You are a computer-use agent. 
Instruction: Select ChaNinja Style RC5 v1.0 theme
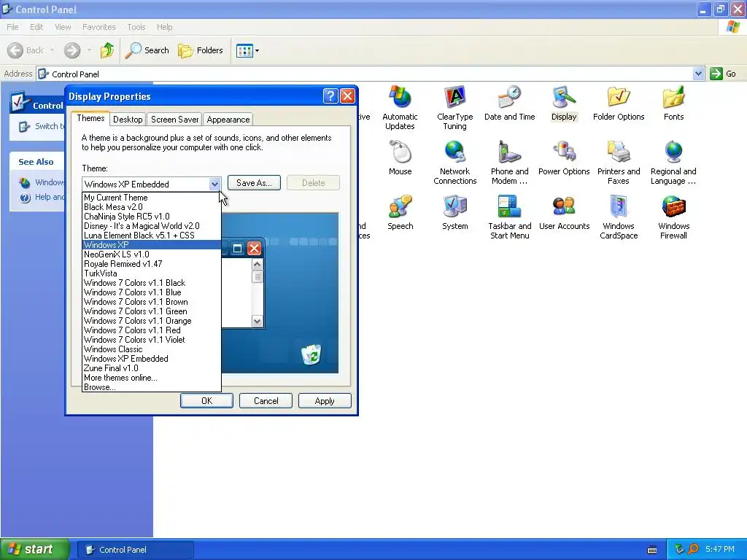(x=152, y=216)
